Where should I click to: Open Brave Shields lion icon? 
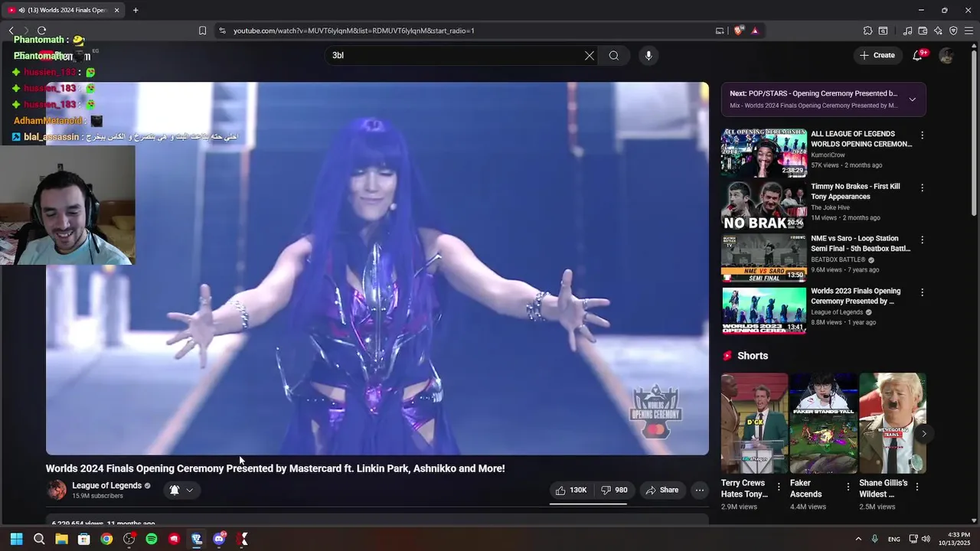click(738, 31)
